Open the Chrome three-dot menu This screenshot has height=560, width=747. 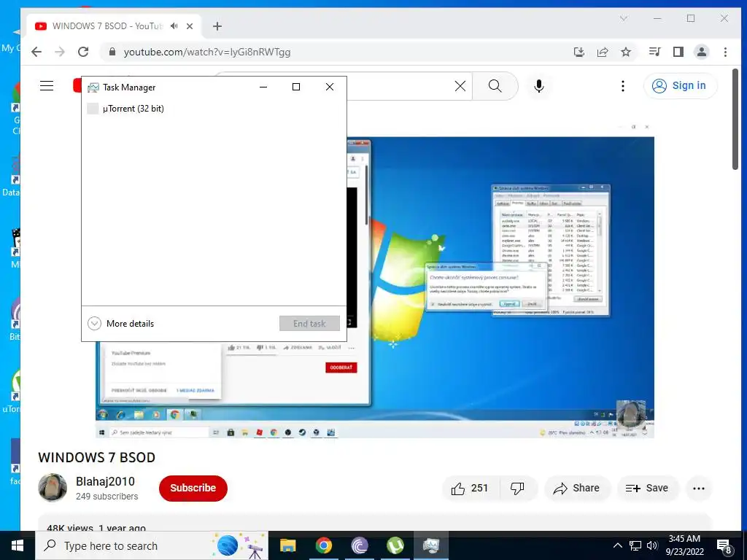click(725, 52)
